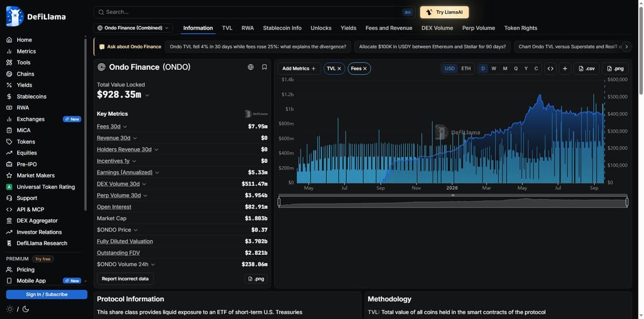Go to Investor Relations in the sidebar

pos(39,232)
